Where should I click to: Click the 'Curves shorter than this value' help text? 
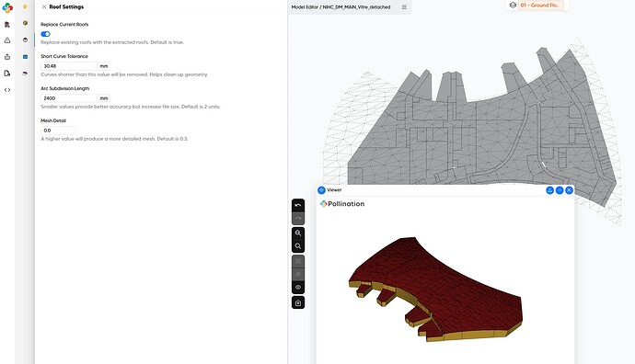point(124,74)
